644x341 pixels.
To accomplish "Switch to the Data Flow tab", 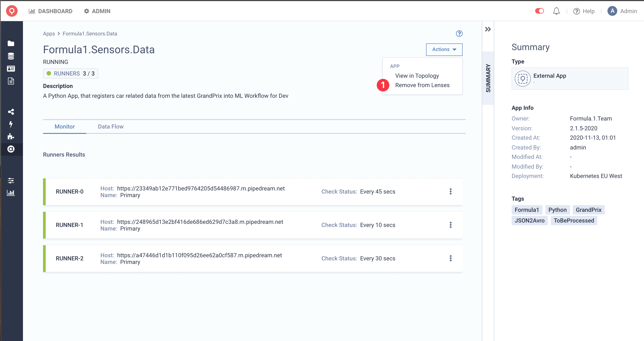I will point(111,127).
